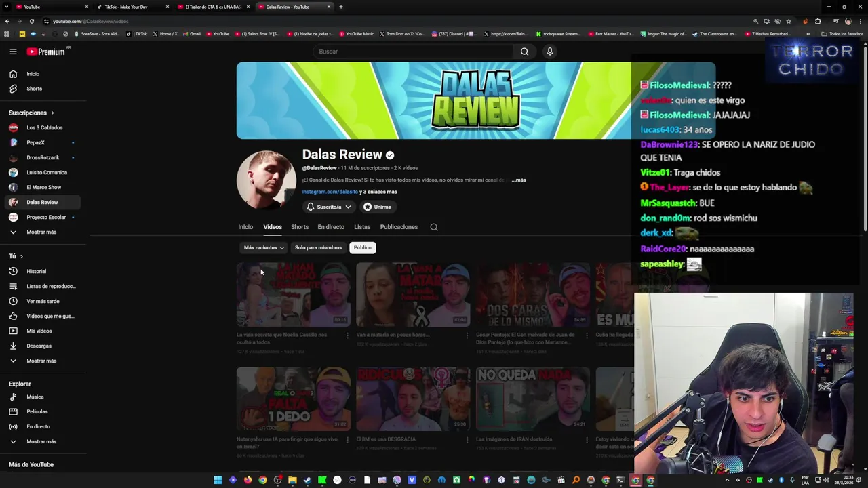This screenshot has width=868, height=488.
Task: Start voice search with microphone icon
Action: [x=550, y=52]
